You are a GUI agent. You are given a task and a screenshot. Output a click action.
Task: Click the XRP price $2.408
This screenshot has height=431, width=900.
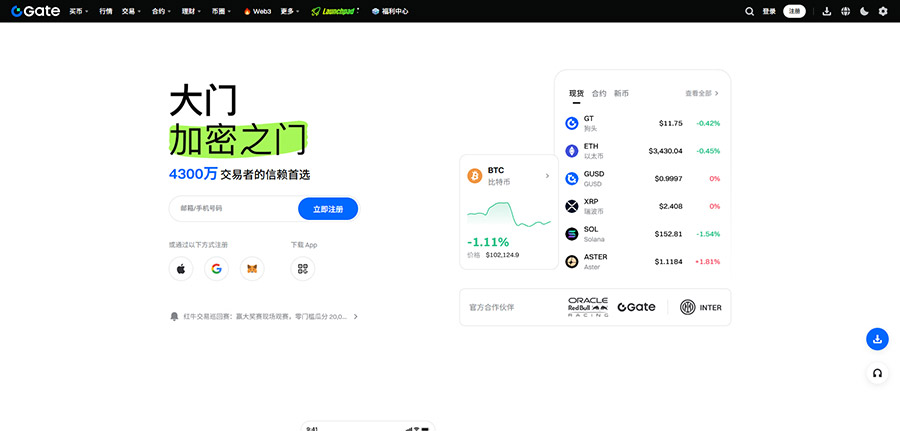click(x=670, y=206)
